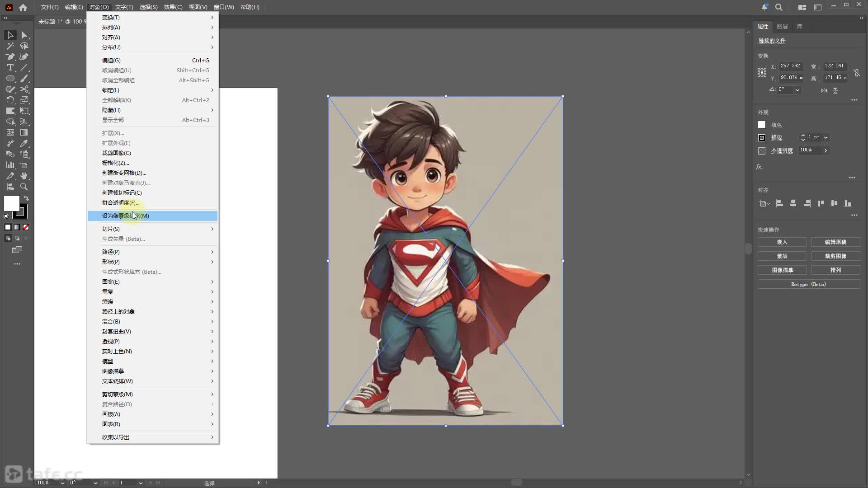Image resolution: width=868 pixels, height=488 pixels.
Task: Activate the Type tool
Action: pos(10,68)
